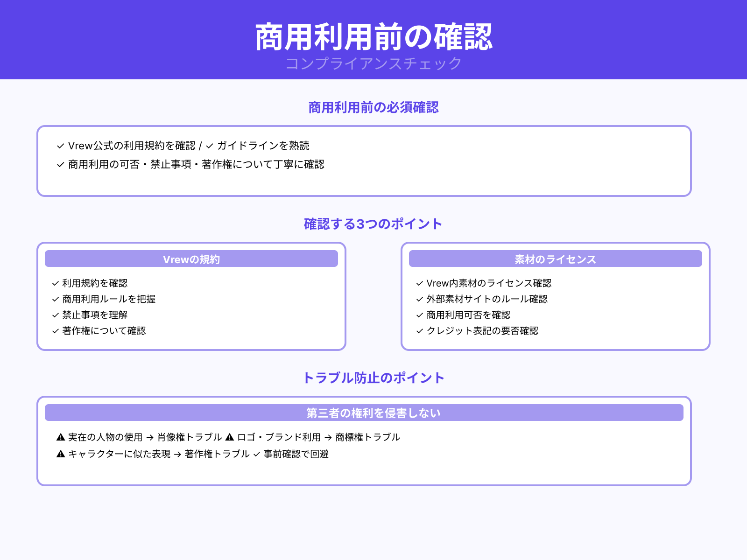The height and width of the screenshot is (560, 747).
Task: Click the arrow before 著作権トラブル
Action: 176,454
